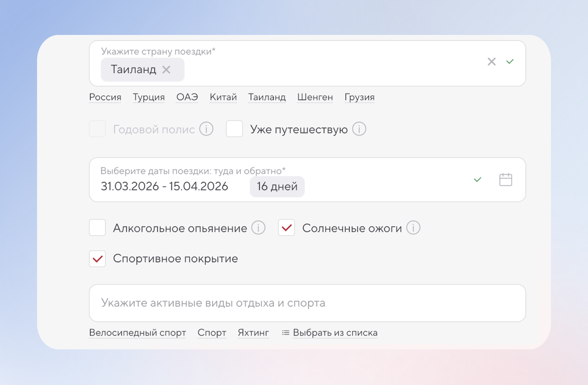The width and height of the screenshot is (588, 385).
Task: Disable the Спортивное покрытие checkbox
Action: [x=97, y=258]
